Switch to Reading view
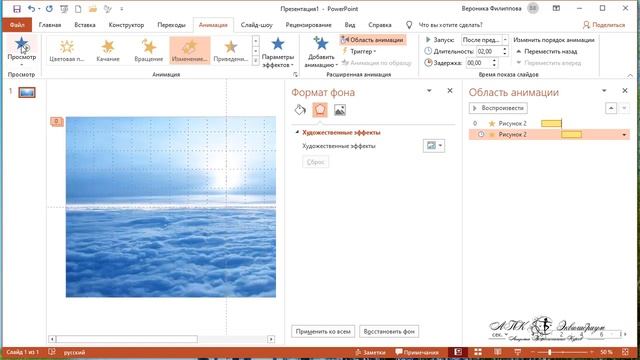Screen dimensions: 640x360 point(498,352)
